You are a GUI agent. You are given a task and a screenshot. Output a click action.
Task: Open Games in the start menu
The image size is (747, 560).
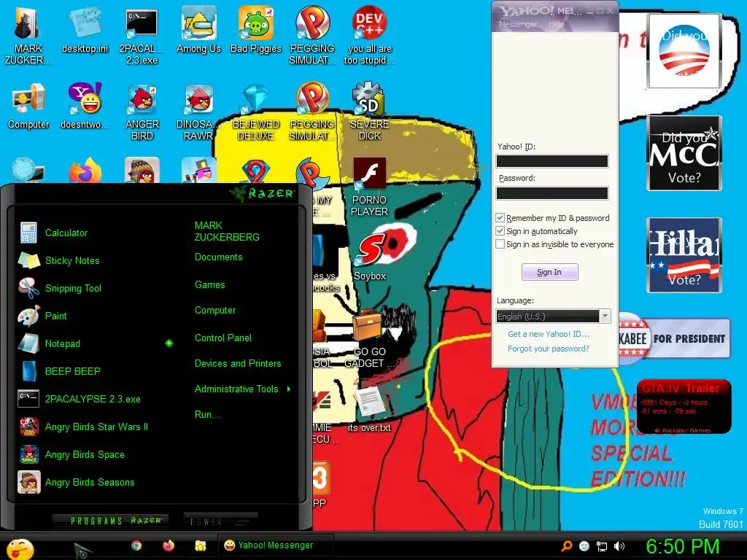tap(209, 285)
